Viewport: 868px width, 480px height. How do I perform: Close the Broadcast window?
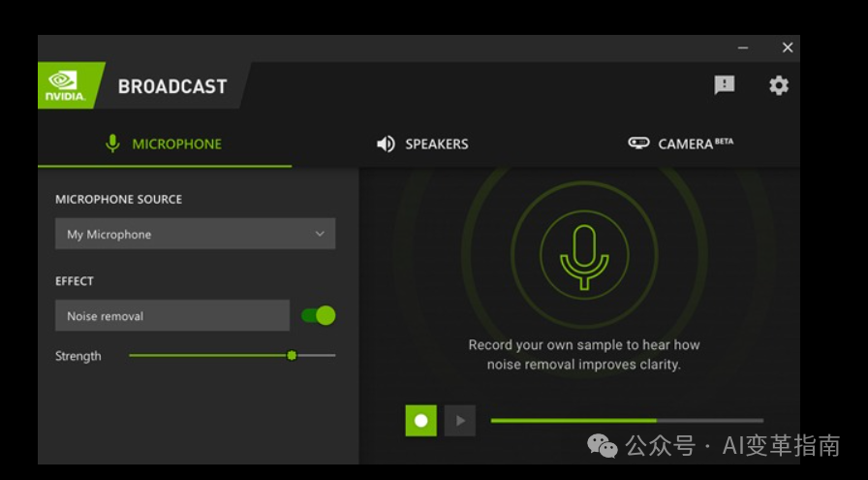tap(788, 48)
